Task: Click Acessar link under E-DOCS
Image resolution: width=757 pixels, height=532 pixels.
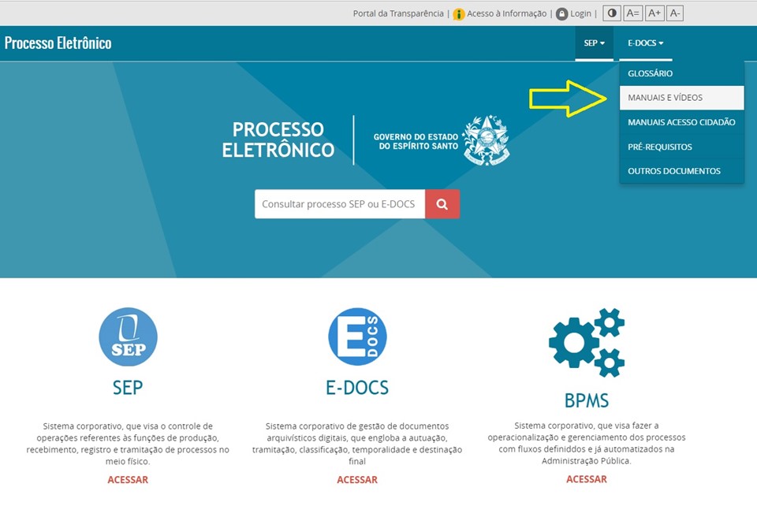Action: (357, 480)
